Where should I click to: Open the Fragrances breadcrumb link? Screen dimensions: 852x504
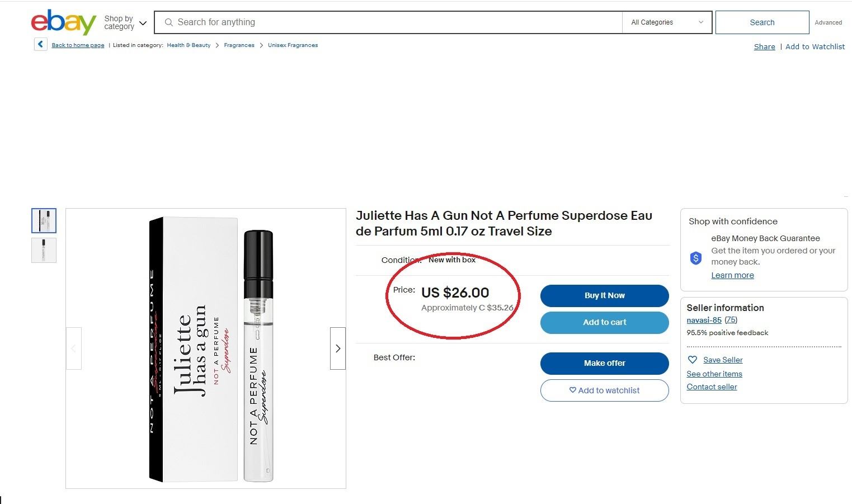tap(239, 45)
